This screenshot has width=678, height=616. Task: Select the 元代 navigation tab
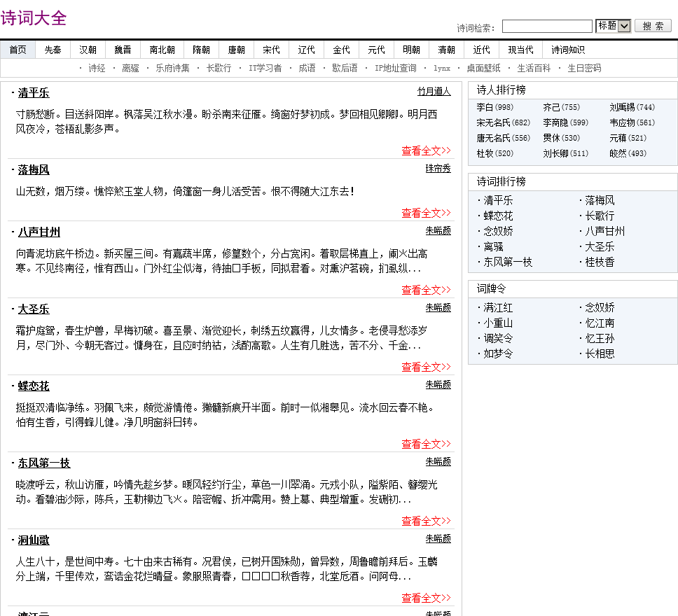(x=377, y=50)
